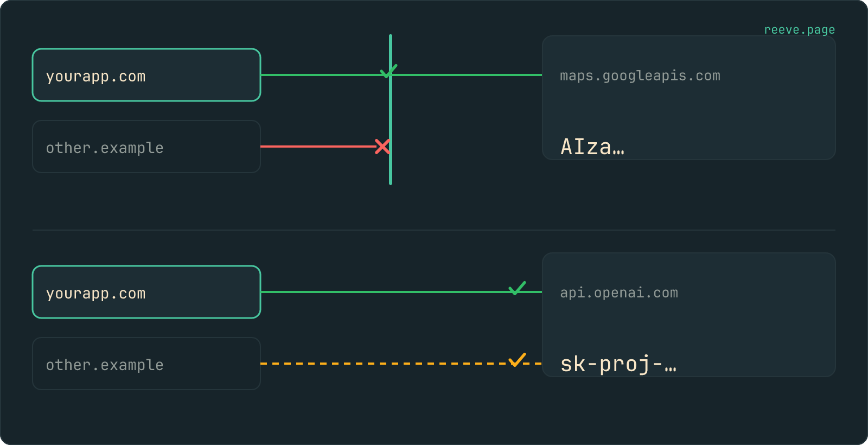This screenshot has height=445, width=868.
Task: Select the yourapp.com box connected to maps.googleapis.com
Action: [x=146, y=75]
